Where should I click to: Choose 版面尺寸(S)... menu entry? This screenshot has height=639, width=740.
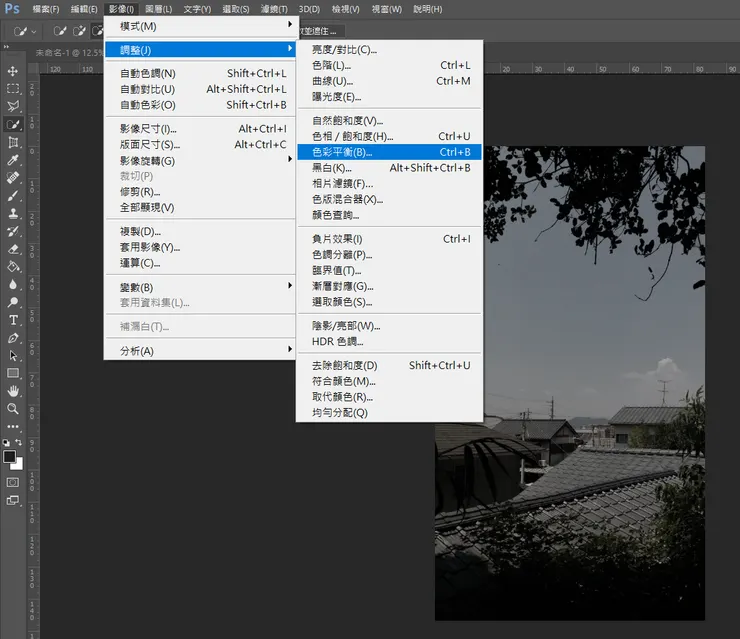(202, 144)
